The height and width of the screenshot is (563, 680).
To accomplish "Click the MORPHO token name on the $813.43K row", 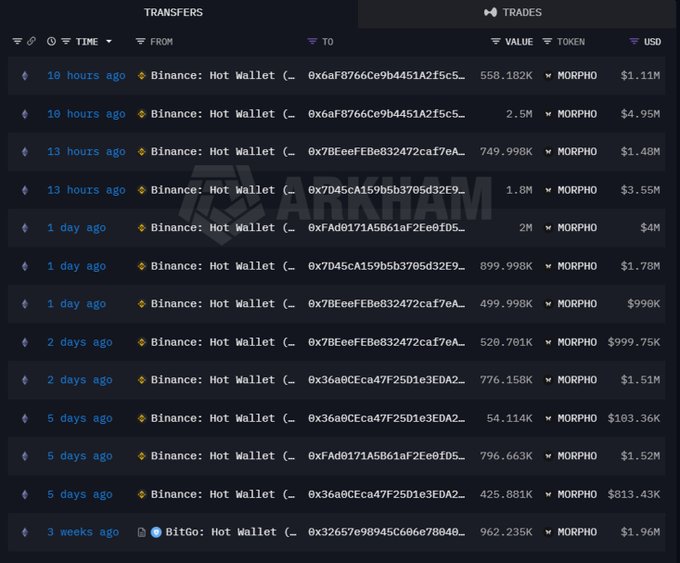I will click(577, 494).
